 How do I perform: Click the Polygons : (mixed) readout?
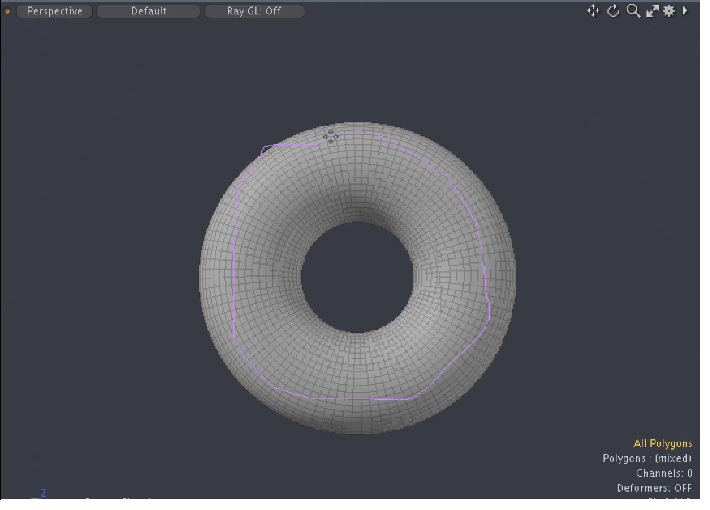click(646, 458)
